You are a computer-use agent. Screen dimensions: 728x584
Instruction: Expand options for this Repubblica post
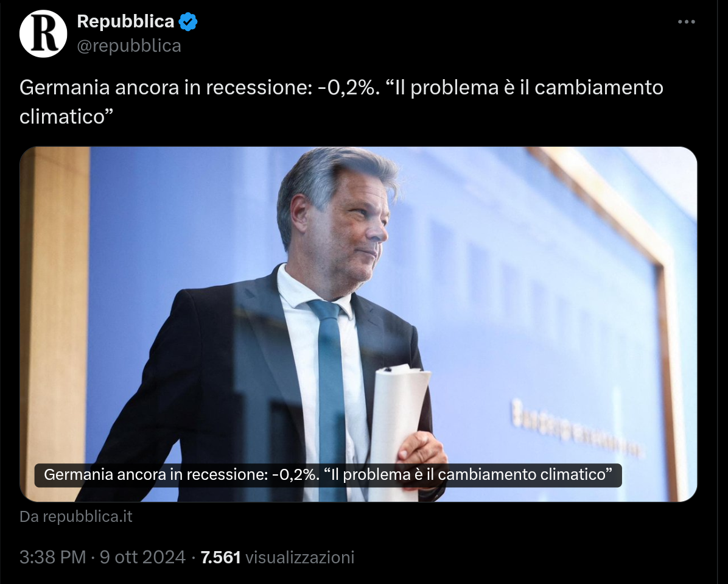point(687,21)
